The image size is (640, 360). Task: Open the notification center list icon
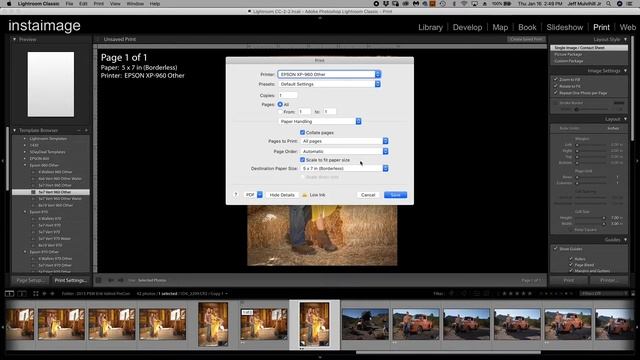tap(629, 4)
